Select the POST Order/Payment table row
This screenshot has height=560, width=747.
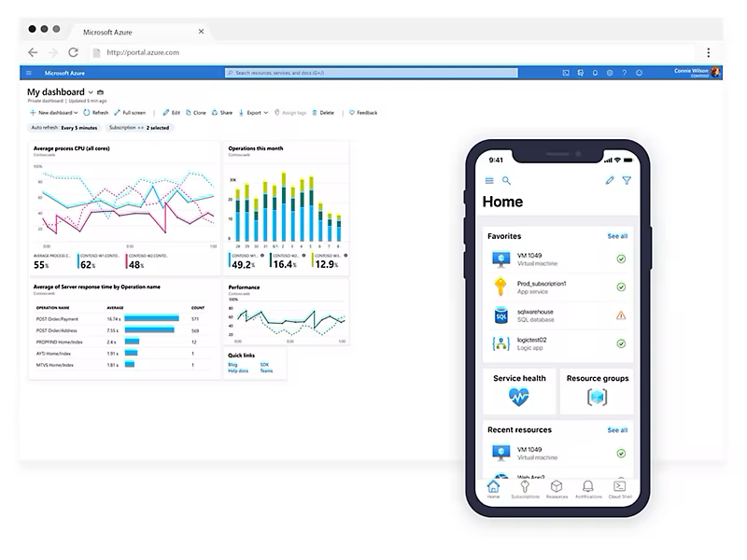coord(123,319)
